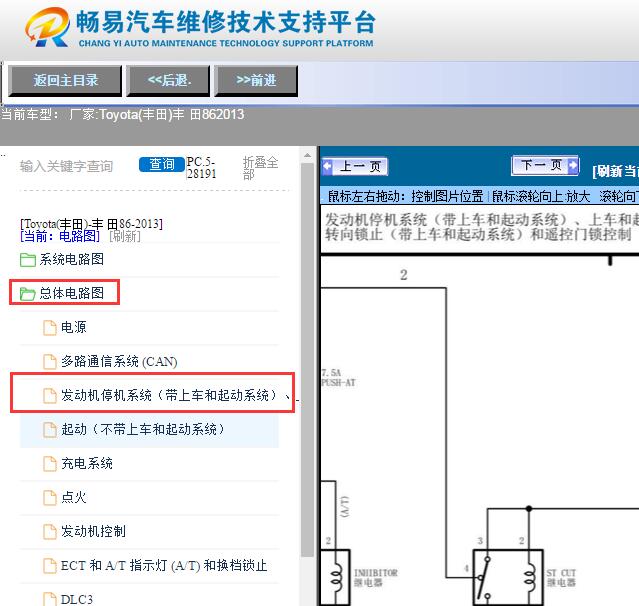Click 折叠全部 to collapse all

260,167
